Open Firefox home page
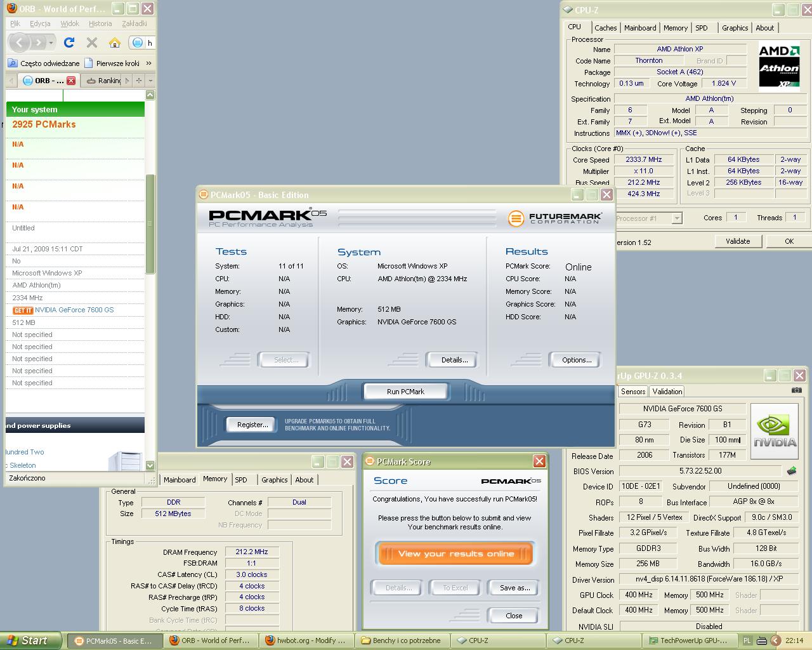Viewport: 812px width, 650px height. pyautogui.click(x=115, y=43)
